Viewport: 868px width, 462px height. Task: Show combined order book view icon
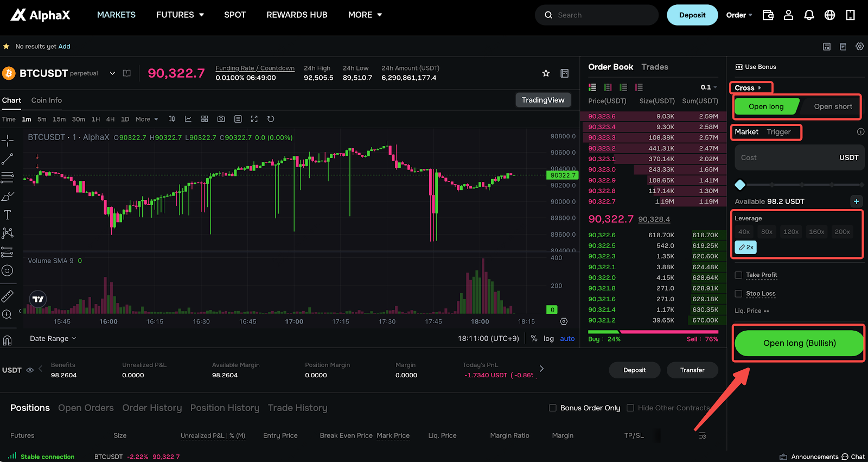(592, 87)
